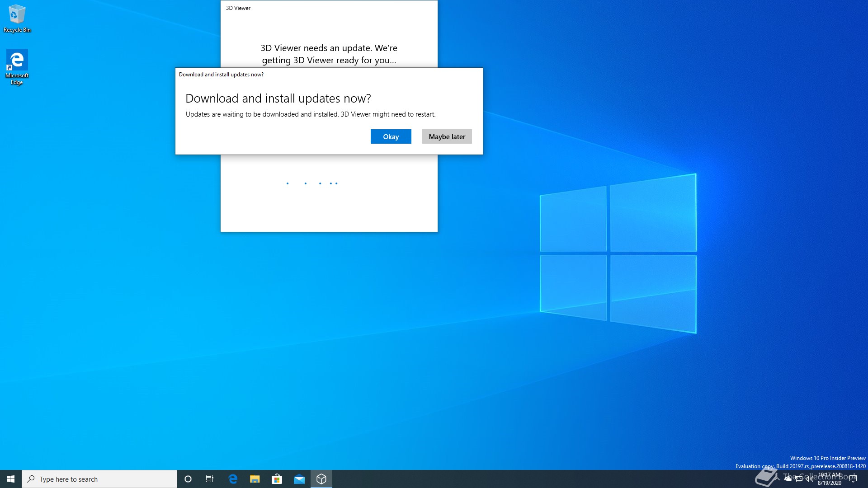Open the volume speaker control in tray
This screenshot has height=488, width=868.
tap(810, 479)
